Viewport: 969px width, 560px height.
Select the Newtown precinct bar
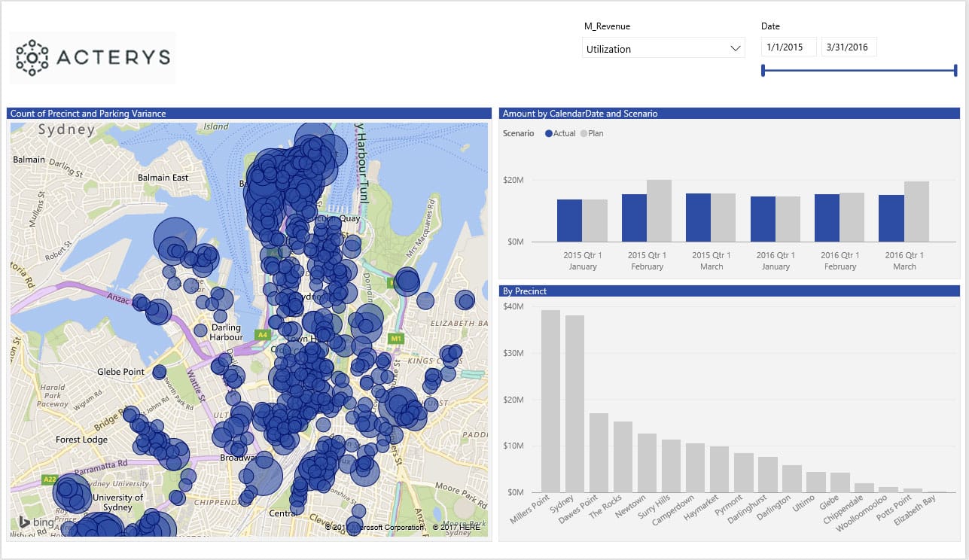click(x=647, y=462)
